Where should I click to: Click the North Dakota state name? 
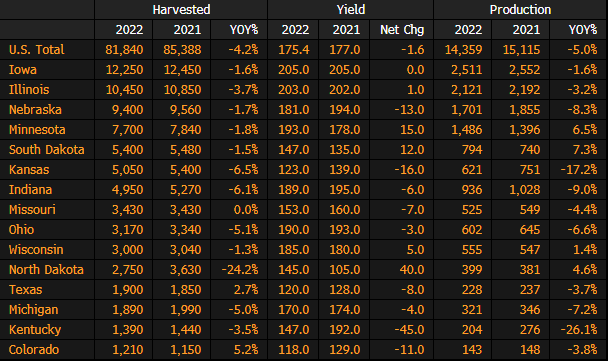click(x=46, y=270)
